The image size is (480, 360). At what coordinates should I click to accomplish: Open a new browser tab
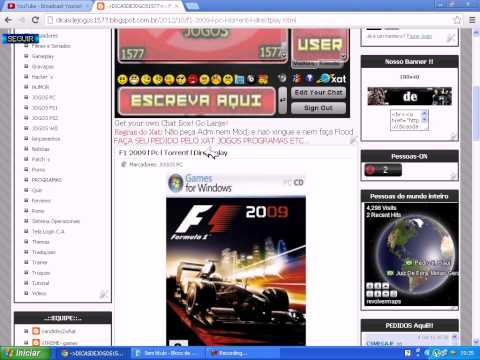click(193, 6)
